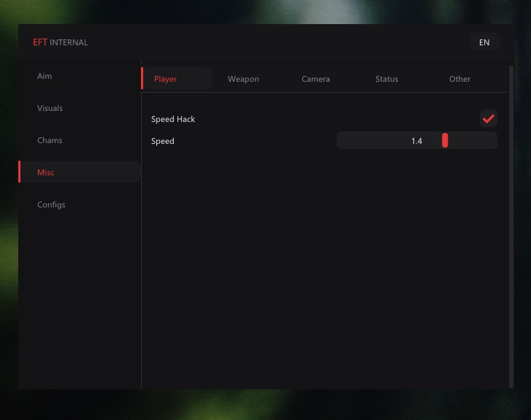531x420 pixels.
Task: Click the vertical scrollbar on the right edge
Action: (511, 226)
